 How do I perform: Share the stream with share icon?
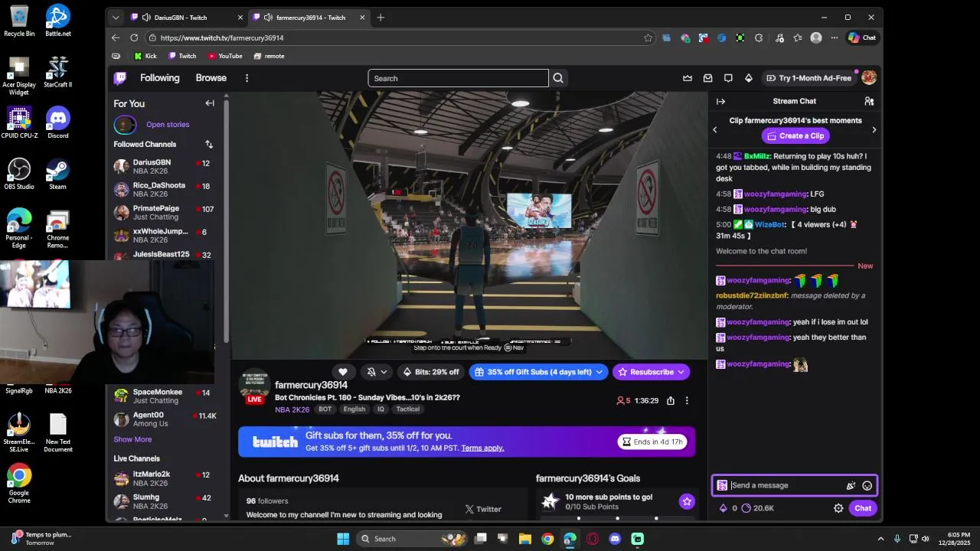point(671,400)
